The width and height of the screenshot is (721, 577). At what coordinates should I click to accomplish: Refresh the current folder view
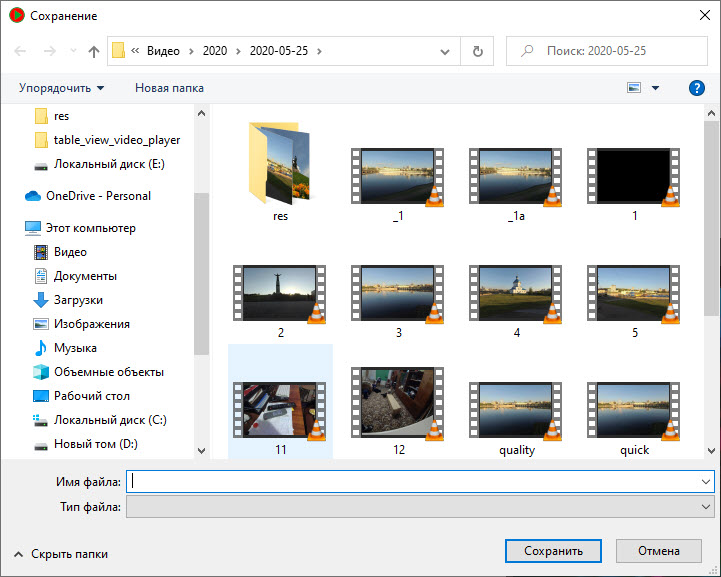pos(478,51)
